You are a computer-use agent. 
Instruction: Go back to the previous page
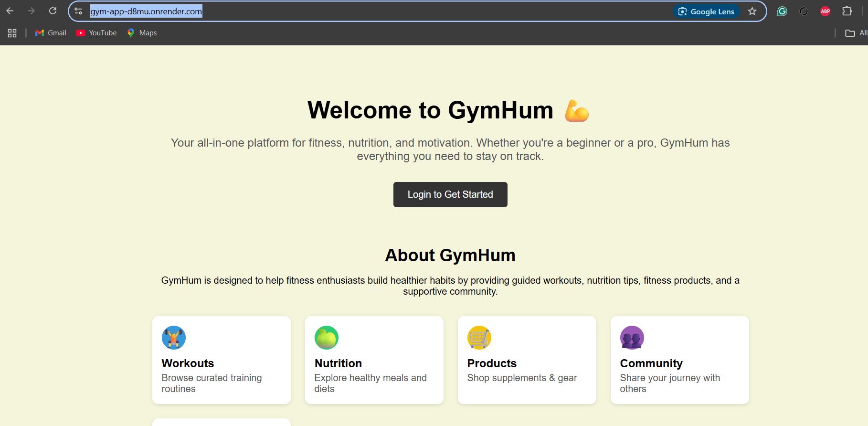click(10, 11)
